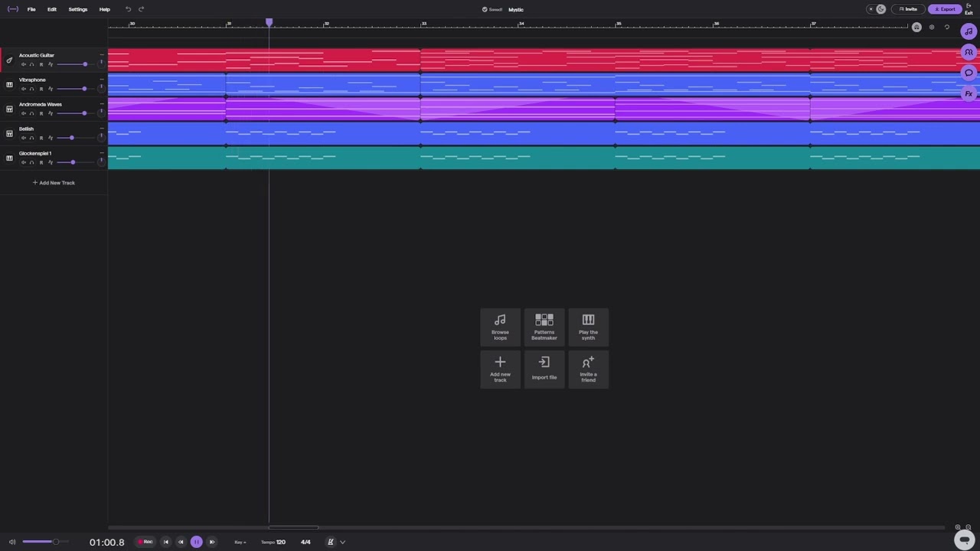Image resolution: width=980 pixels, height=551 pixels.
Task: Open automation on Bellish track
Action: click(x=51, y=138)
